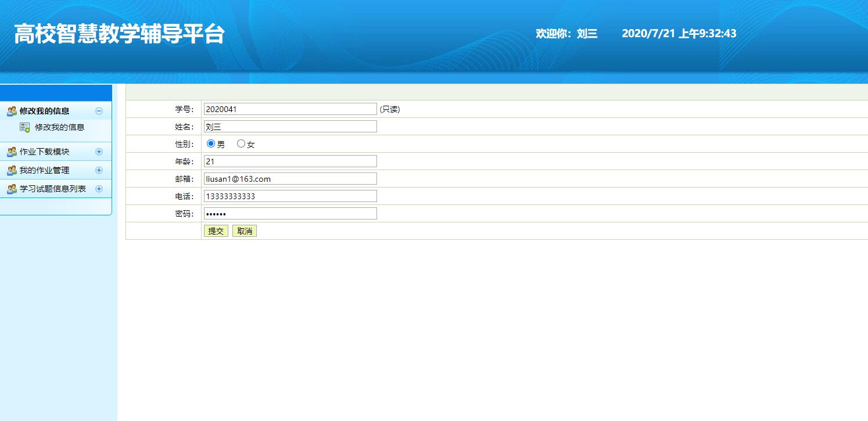Image resolution: width=868 pixels, height=421 pixels.
Task: Select the 女 gender radio button
Action: click(241, 143)
